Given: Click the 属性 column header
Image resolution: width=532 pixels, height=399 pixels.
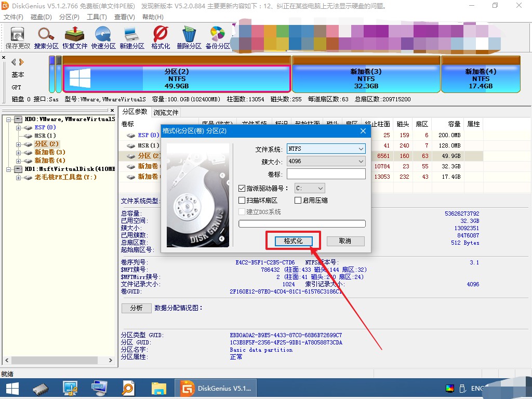Looking at the screenshot, I should [x=473, y=124].
